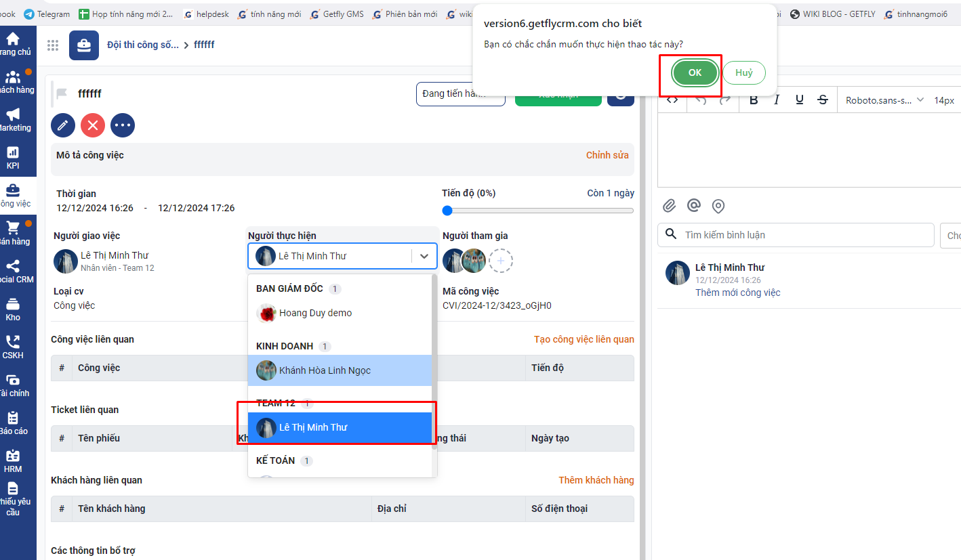The height and width of the screenshot is (560, 961).
Task: Click the mention @ icon
Action: coord(693,206)
